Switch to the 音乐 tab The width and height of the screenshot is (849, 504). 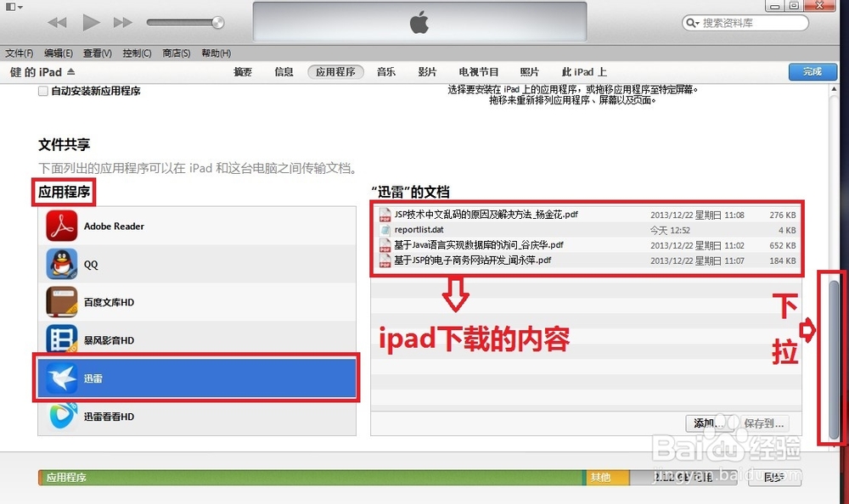[386, 72]
